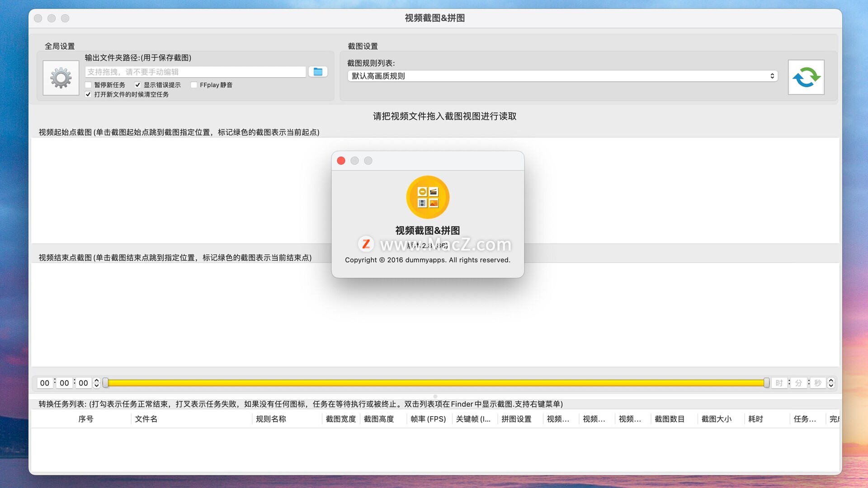This screenshot has height=488, width=868.
Task: Open the 截图规则列表 dropdown
Action: point(562,76)
